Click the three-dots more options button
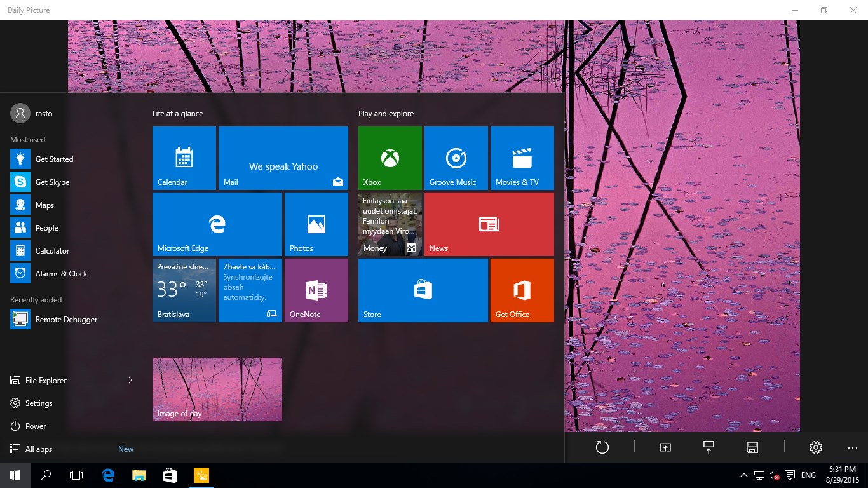 pyautogui.click(x=852, y=447)
